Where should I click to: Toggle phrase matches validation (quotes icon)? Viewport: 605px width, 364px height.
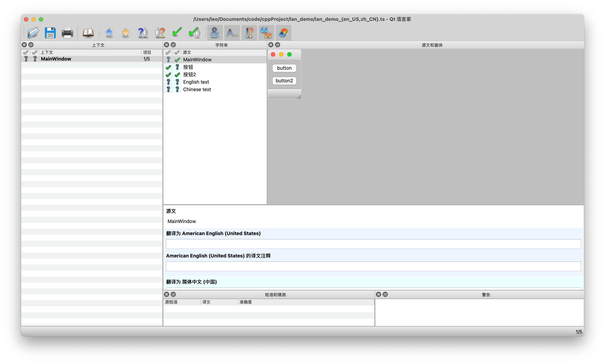[x=266, y=33]
